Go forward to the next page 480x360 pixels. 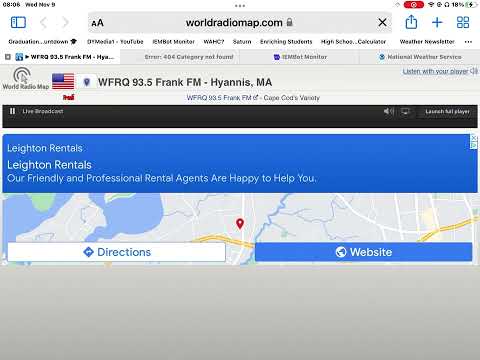coord(66,23)
